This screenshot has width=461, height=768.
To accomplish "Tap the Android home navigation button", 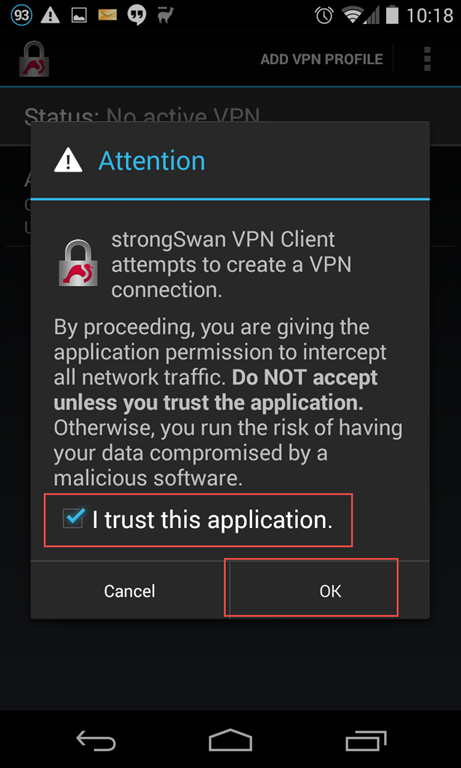I will (230, 739).
